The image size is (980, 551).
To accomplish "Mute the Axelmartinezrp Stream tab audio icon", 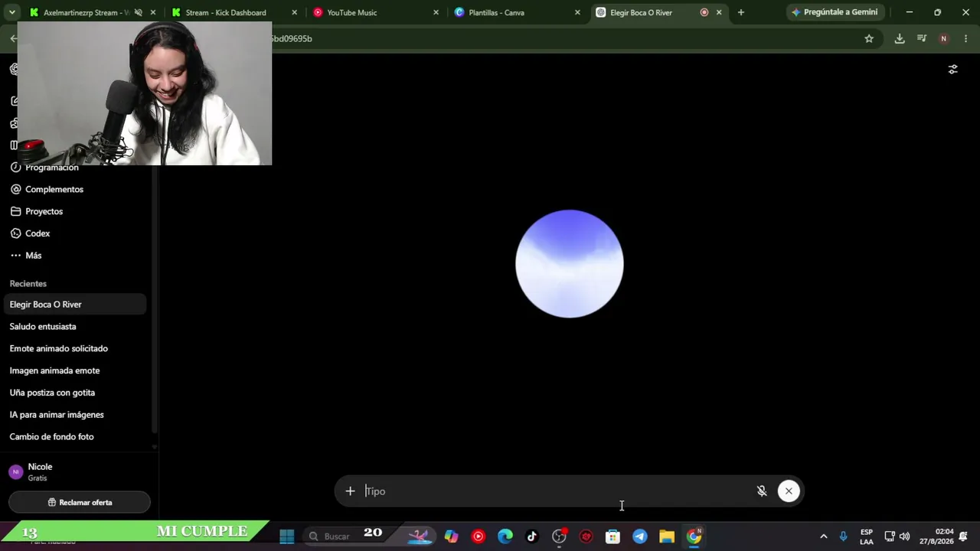I will 139,12.
